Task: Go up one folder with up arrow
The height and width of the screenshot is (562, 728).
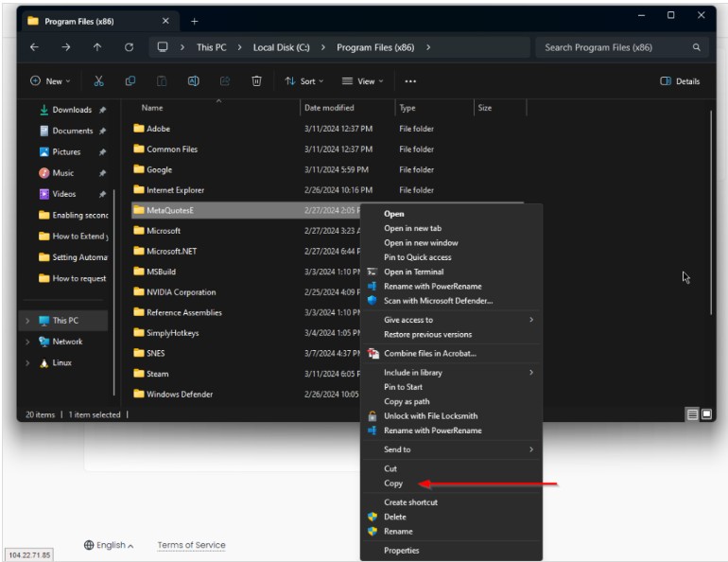Action: [x=97, y=47]
